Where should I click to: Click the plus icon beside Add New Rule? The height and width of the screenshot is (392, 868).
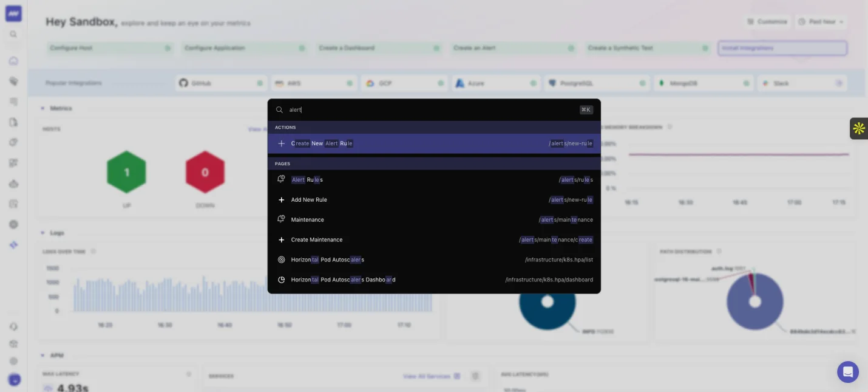coord(281,200)
